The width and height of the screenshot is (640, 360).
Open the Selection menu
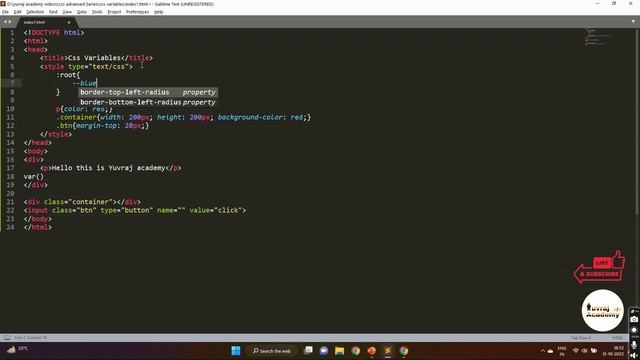coord(35,12)
